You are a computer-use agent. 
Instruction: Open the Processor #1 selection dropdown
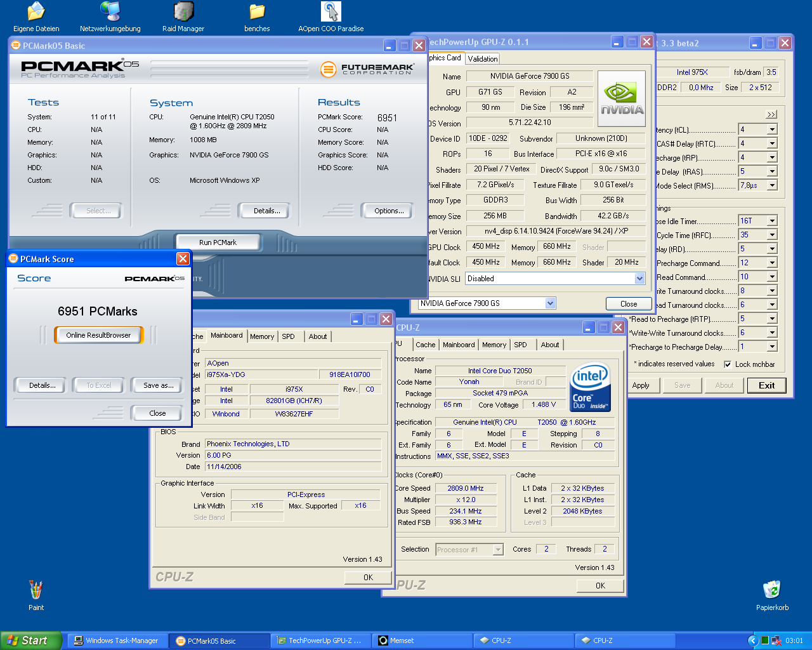click(498, 550)
